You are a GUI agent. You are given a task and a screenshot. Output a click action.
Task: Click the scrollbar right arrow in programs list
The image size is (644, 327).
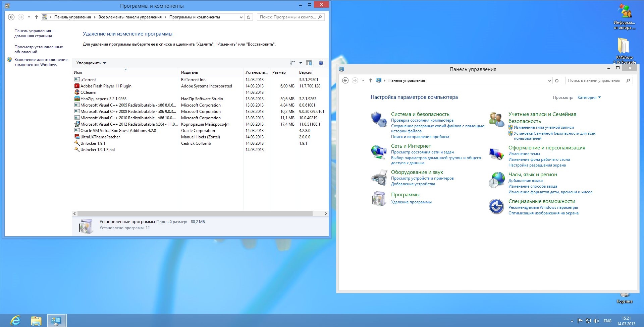tap(326, 213)
